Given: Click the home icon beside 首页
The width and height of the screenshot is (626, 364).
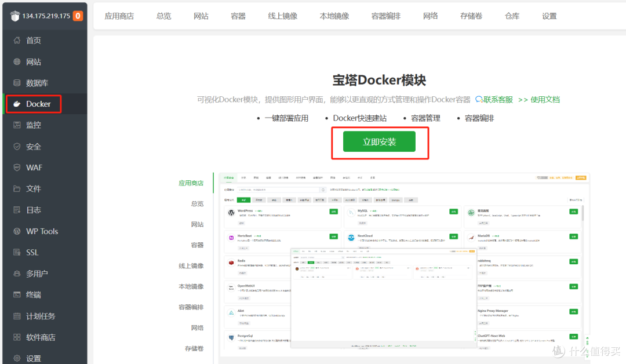Looking at the screenshot, I should tap(17, 41).
